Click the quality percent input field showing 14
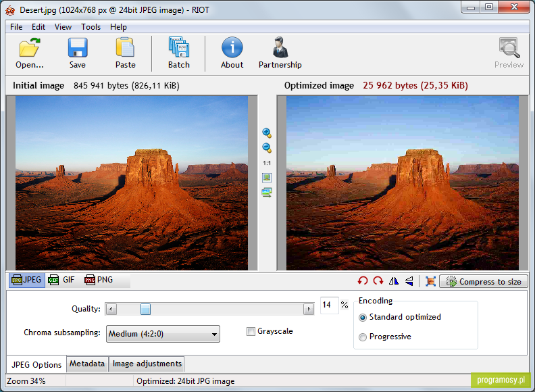This screenshot has width=535, height=392. point(329,305)
